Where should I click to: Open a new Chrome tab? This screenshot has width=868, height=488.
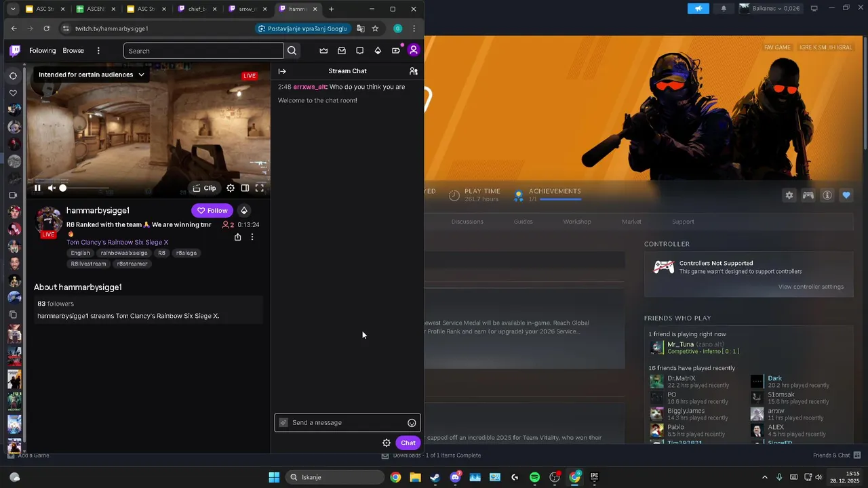331,9
